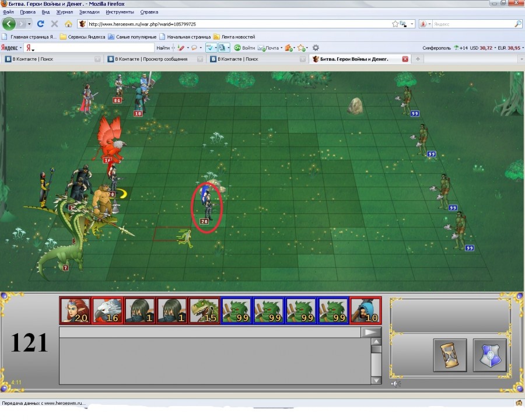The width and height of the screenshot is (525, 420).
Task: Click the Yandex toolbar pencil highlighter icon
Action: pyautogui.click(x=181, y=48)
